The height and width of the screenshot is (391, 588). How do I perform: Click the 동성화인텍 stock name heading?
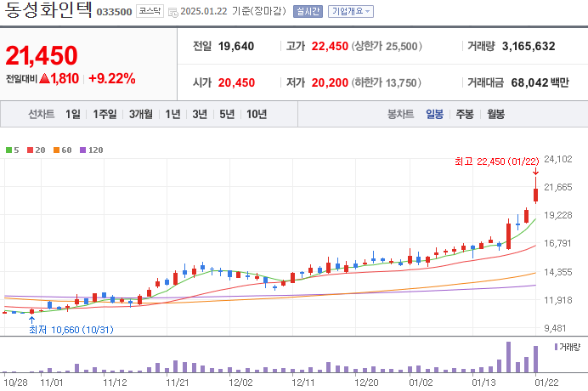[x=48, y=12]
